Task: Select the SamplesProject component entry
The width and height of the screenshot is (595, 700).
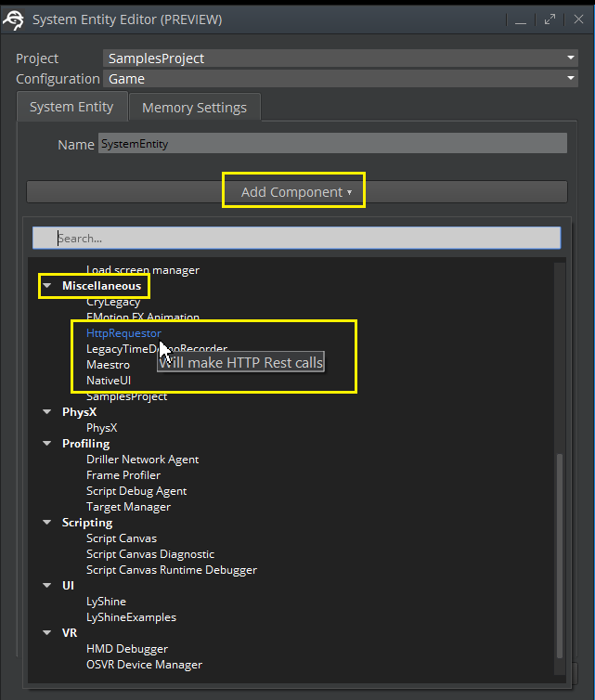Action: (127, 396)
